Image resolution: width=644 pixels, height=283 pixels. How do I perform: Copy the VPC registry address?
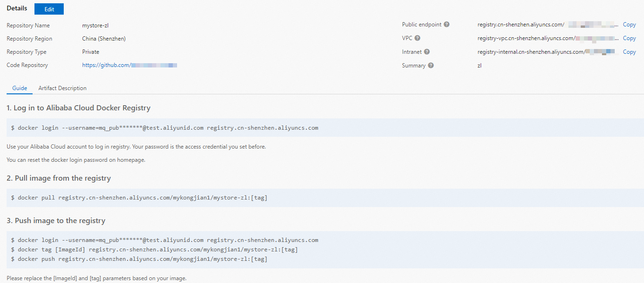pos(629,38)
